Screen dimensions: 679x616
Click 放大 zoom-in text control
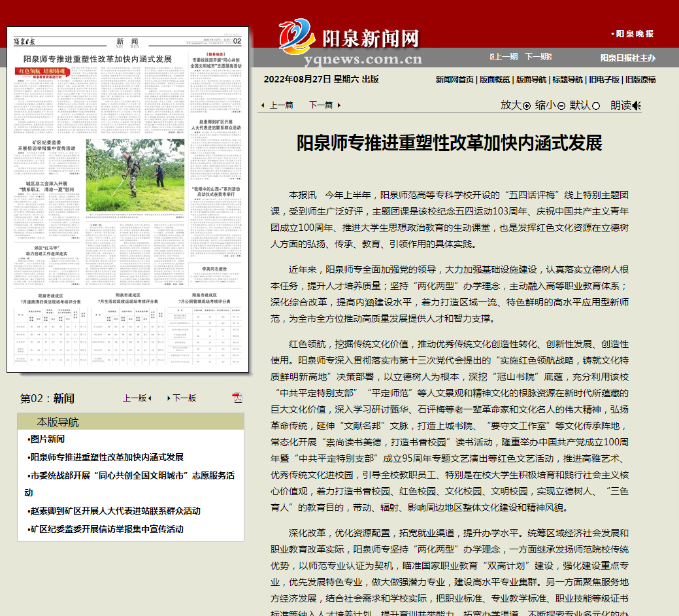(x=516, y=105)
